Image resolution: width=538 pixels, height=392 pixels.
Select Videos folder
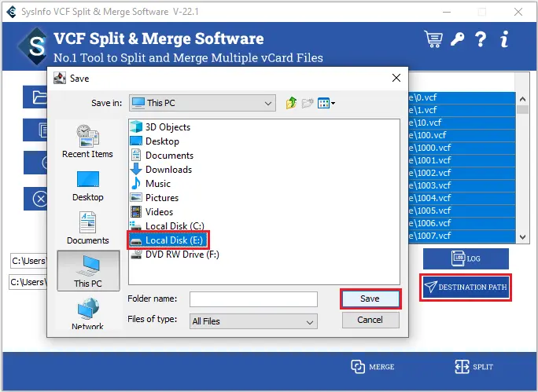click(x=152, y=212)
